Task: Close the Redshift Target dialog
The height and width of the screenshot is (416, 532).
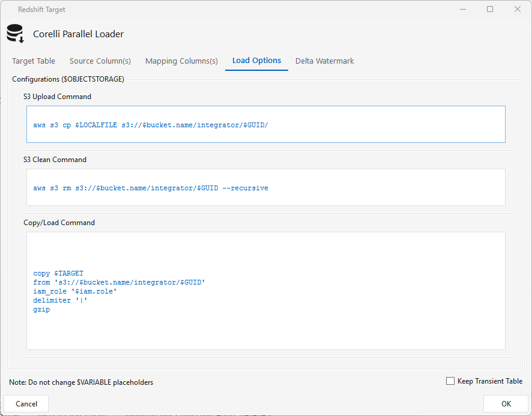Action: coord(517,9)
